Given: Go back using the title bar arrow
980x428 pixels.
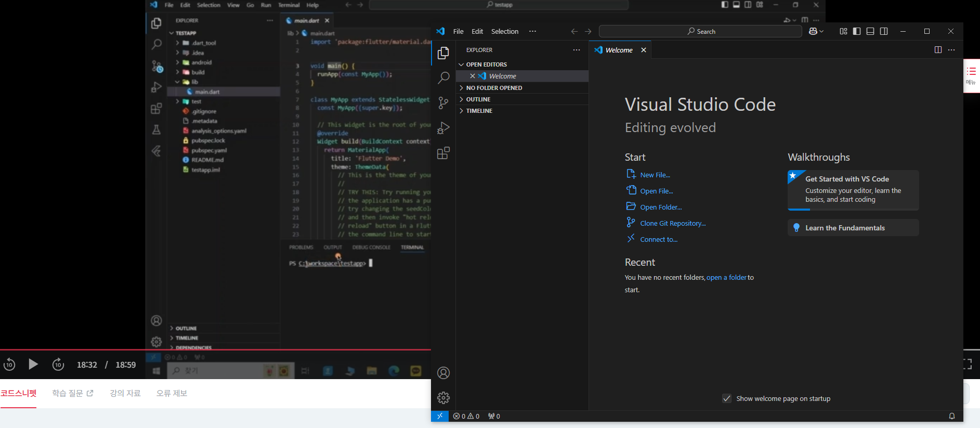Looking at the screenshot, I should 574,31.
